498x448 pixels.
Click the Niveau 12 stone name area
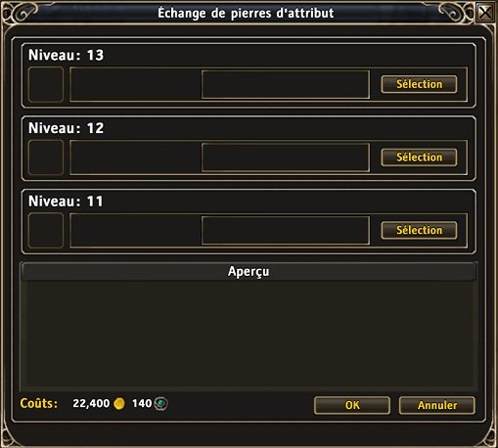136,157
